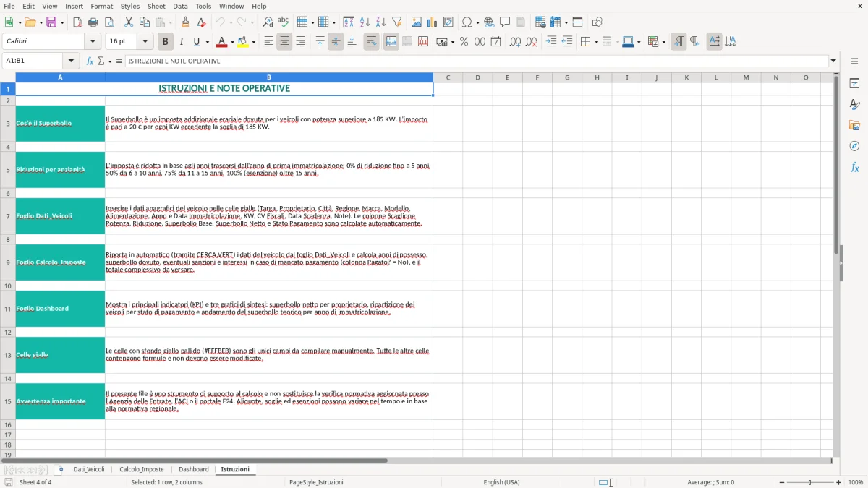Expand the formula bar
Screen dimensions: 868x488
tap(833, 61)
